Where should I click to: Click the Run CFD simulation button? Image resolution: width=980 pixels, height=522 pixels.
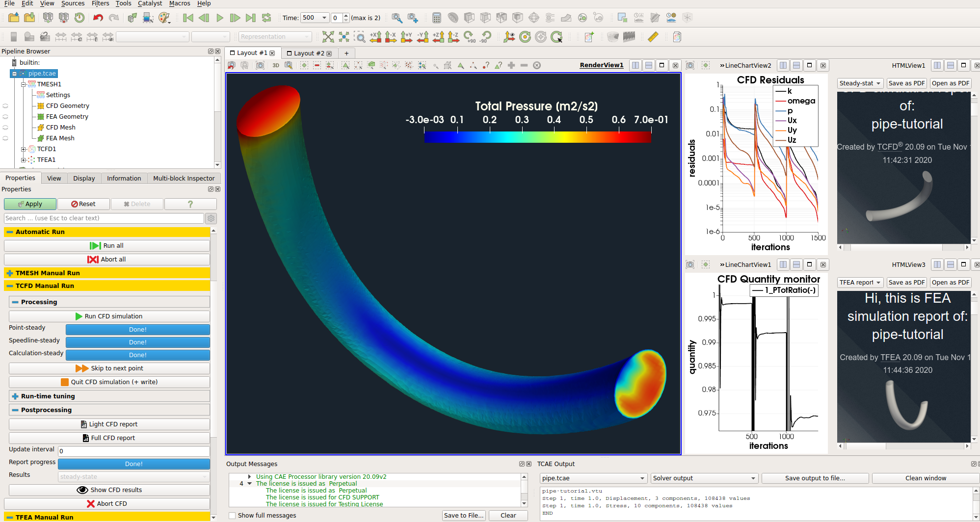tap(109, 316)
